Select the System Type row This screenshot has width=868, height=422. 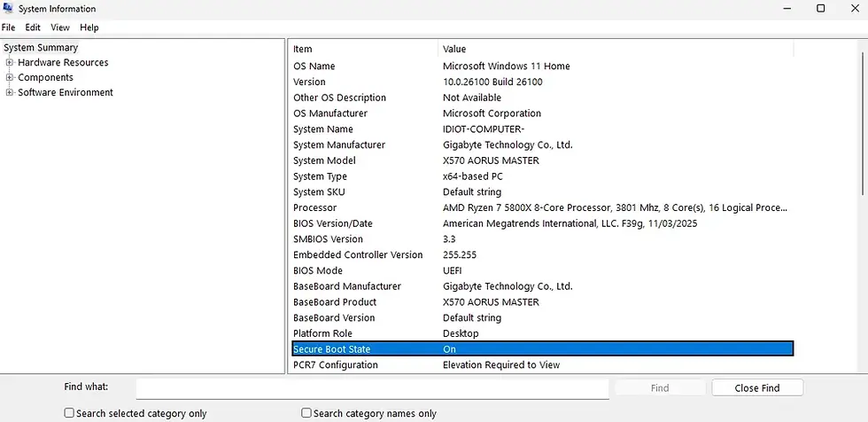[x=542, y=176]
